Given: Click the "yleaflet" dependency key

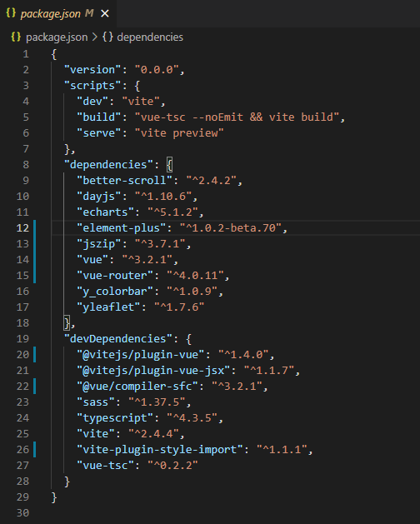Looking at the screenshot, I should (x=108, y=307).
